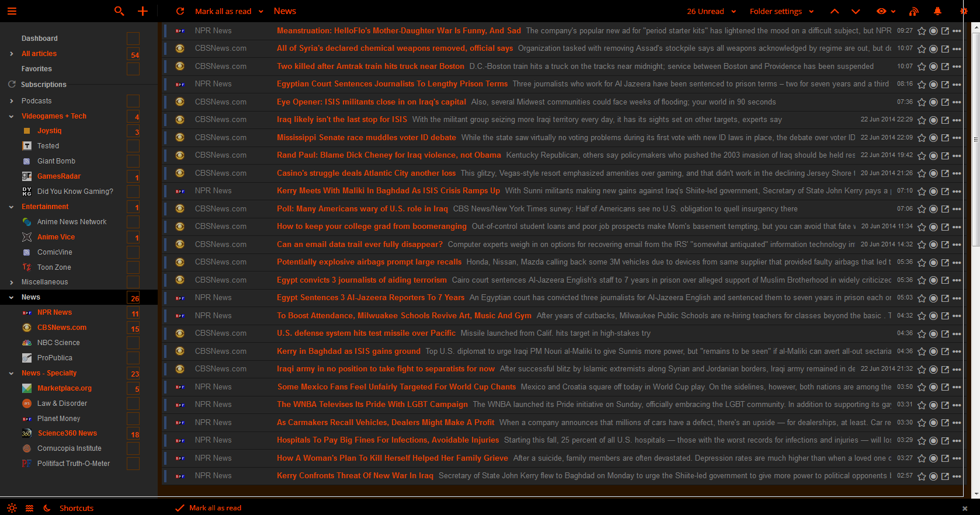Open Meanstruation article in new window

tap(945, 31)
